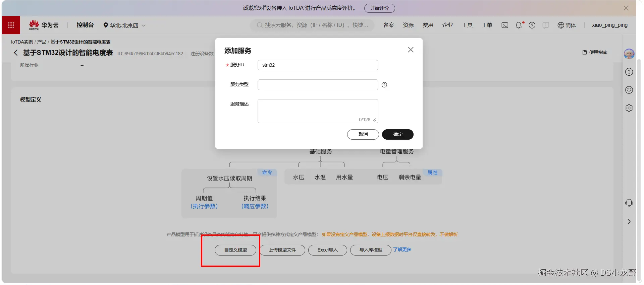Viewport: 644px width, 285px height.
Task: Click the service type help icon
Action: 384,85
